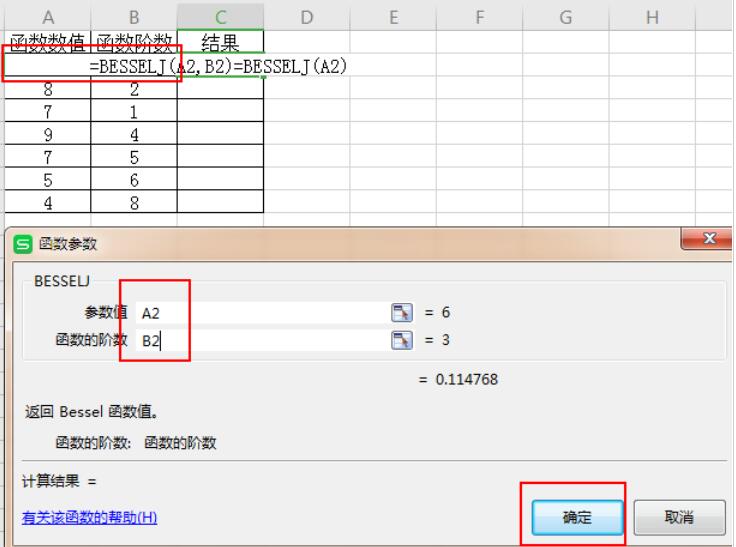Select column E header
736x547 pixels.
coord(393,17)
